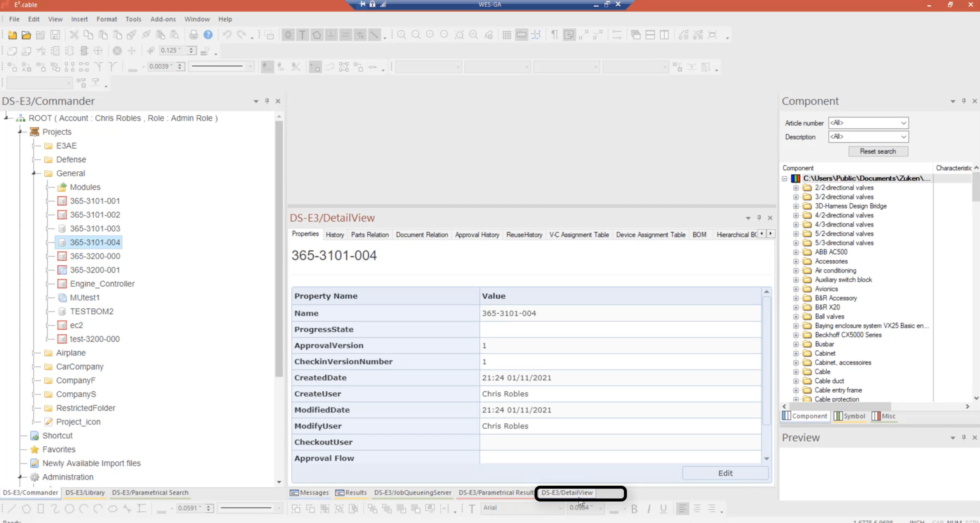This screenshot has width=980, height=523.
Task: Toggle Bold formatting button
Action: (634, 509)
